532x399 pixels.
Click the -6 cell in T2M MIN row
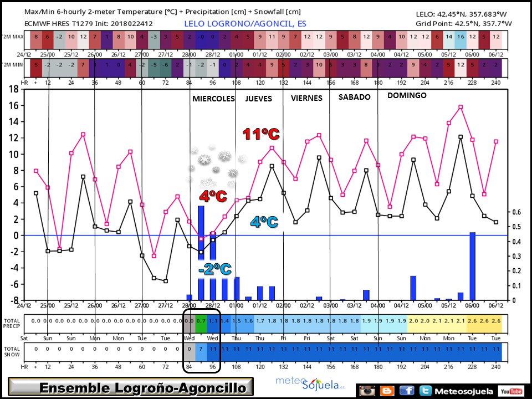[165, 68]
